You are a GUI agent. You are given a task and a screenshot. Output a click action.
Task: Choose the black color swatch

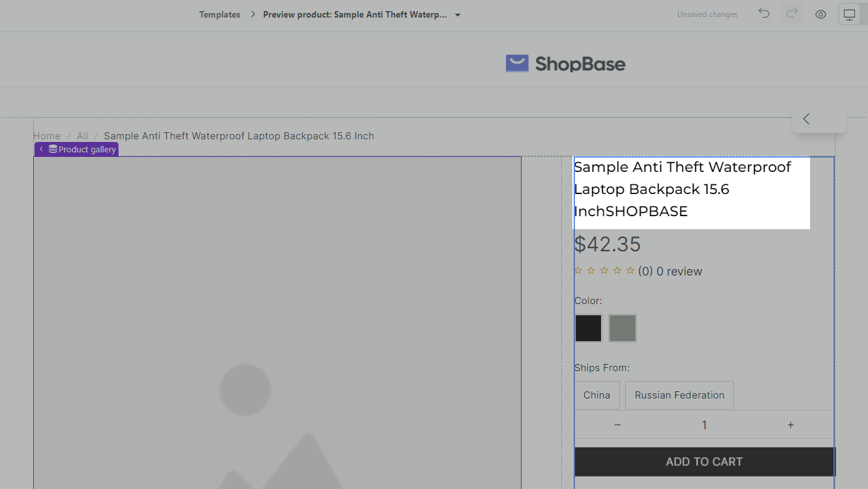click(x=588, y=328)
